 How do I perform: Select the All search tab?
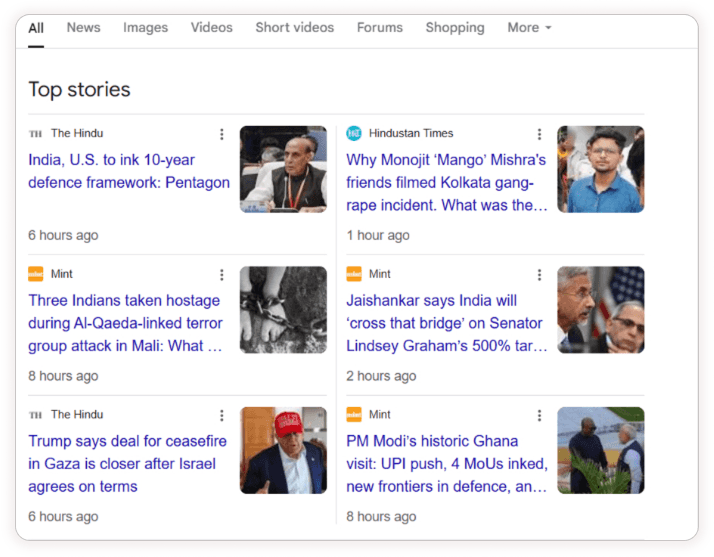click(36, 28)
